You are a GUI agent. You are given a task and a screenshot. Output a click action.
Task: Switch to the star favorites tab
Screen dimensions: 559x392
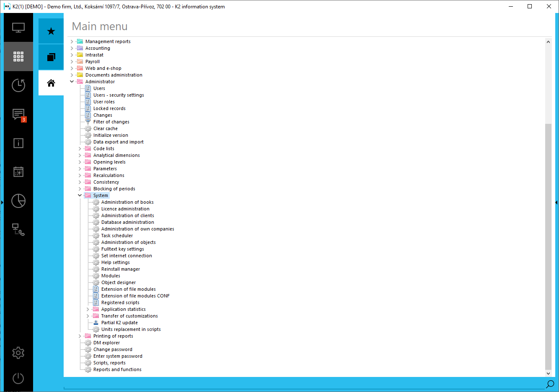tap(51, 31)
